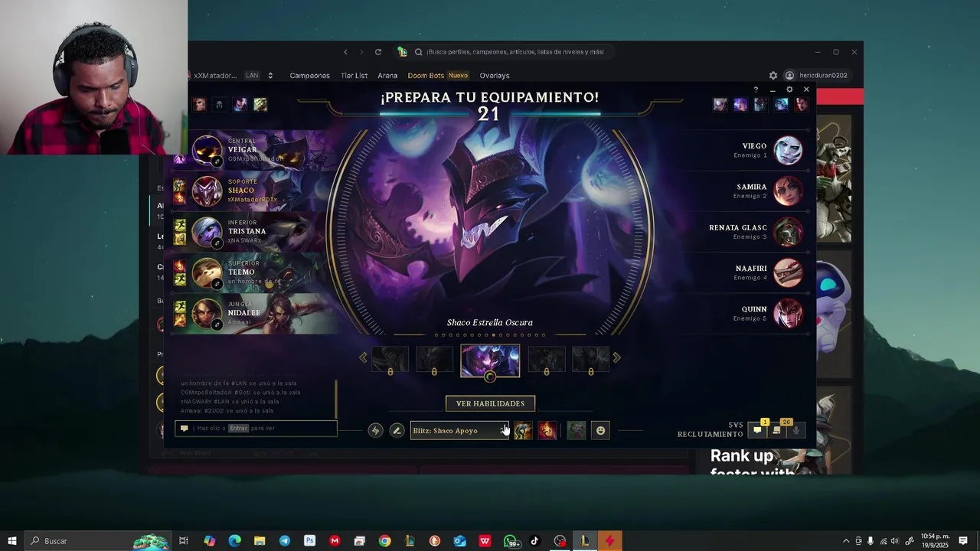The image size is (980, 551).
Task: Open Task View in the taskbar
Action: click(184, 541)
